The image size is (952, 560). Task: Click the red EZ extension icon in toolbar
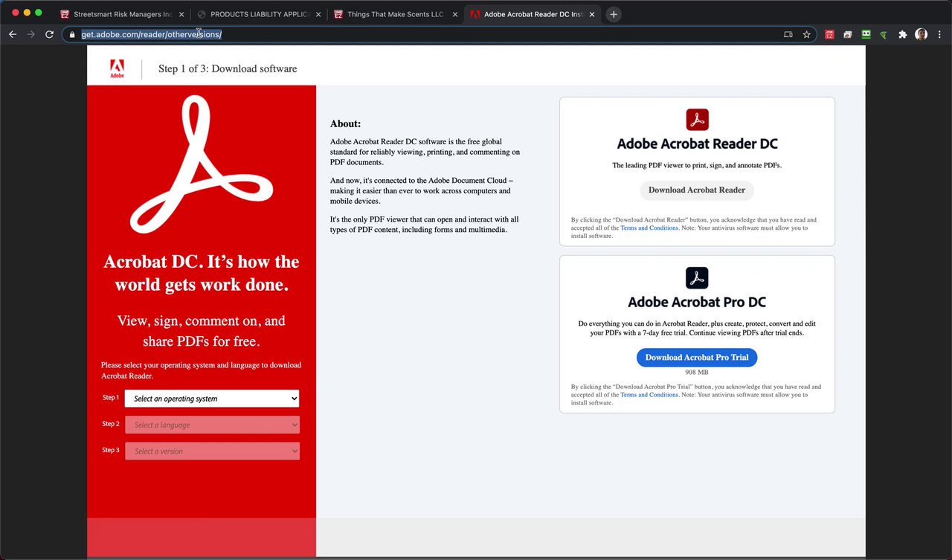(829, 34)
